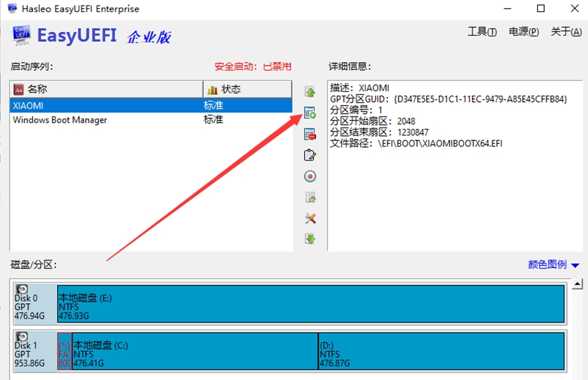588x380 pixels.
Task: Minimize the EasyUEFI window
Action: tap(507, 8)
